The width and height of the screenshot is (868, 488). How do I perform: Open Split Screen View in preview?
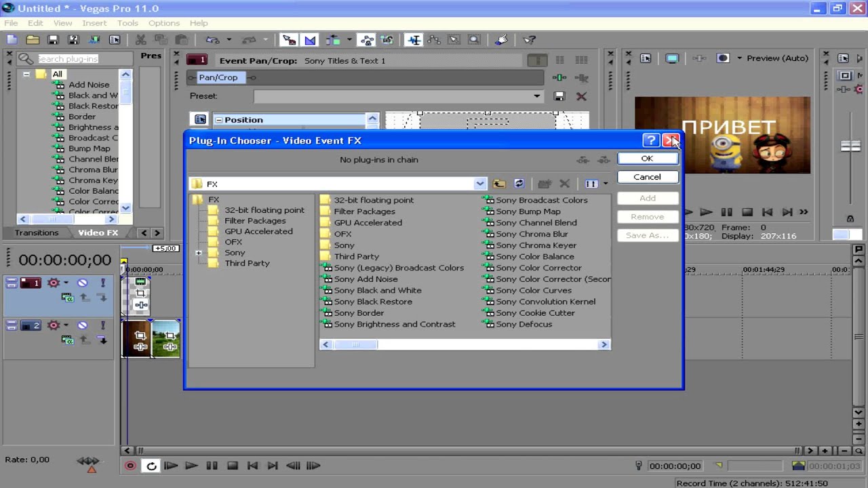tap(723, 58)
